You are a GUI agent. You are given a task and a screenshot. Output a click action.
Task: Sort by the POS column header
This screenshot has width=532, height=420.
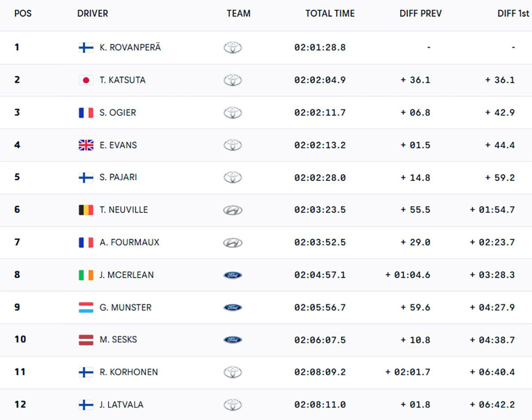point(23,13)
